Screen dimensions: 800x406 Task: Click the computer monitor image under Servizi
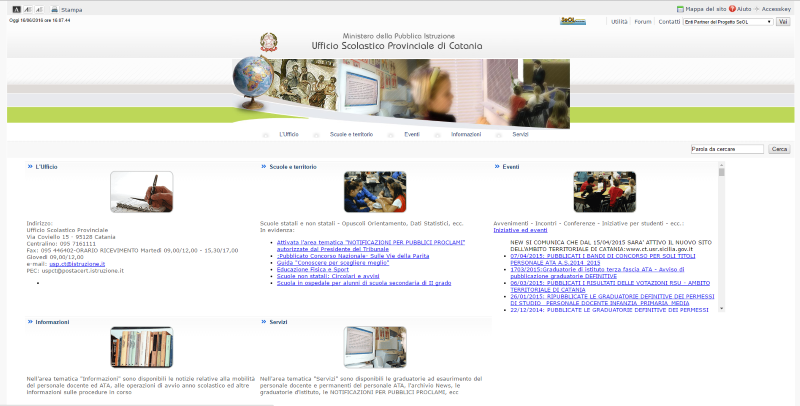(x=375, y=347)
